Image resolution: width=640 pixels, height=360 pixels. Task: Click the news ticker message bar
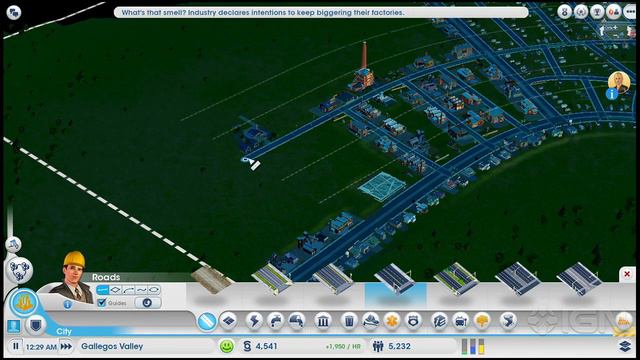coord(321,13)
